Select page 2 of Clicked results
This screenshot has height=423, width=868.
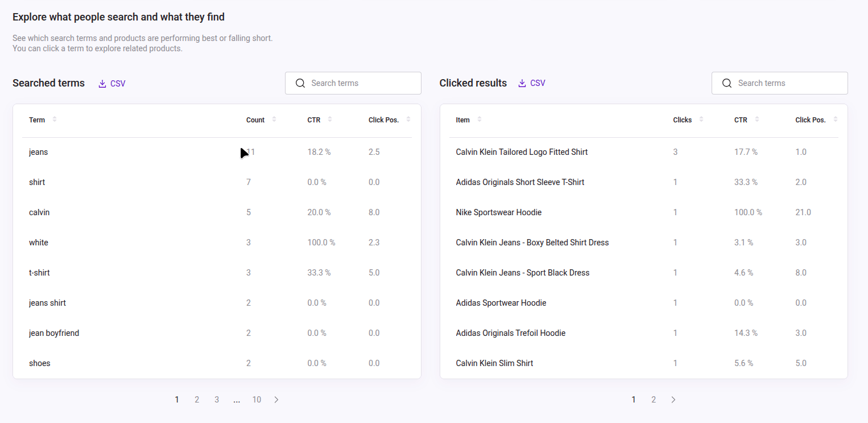(654, 399)
